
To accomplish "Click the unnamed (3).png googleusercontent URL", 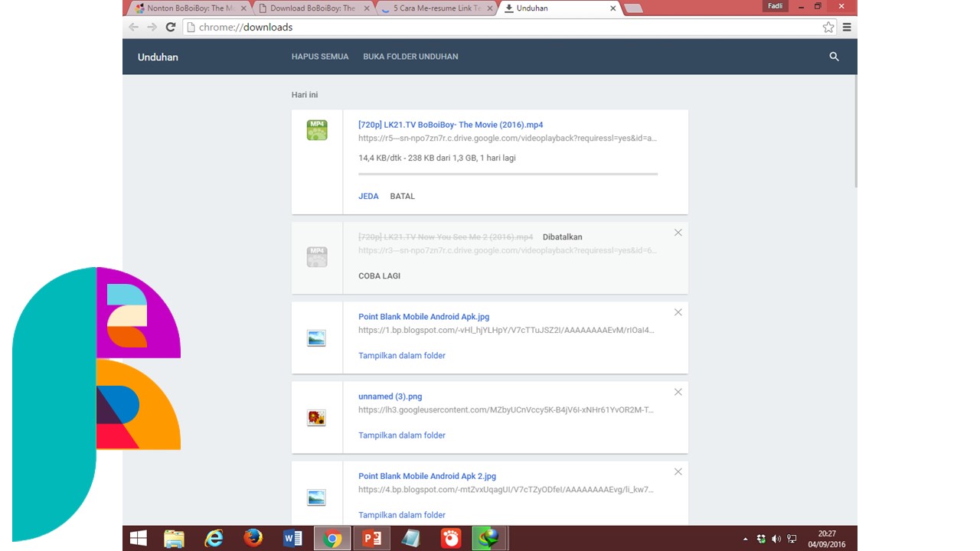I will 506,410.
